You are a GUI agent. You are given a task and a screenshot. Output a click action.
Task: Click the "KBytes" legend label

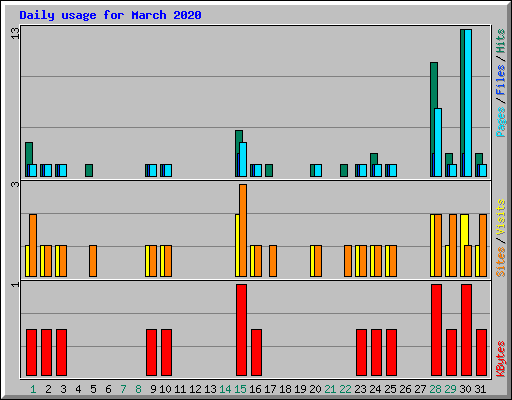pyautogui.click(x=500, y=359)
